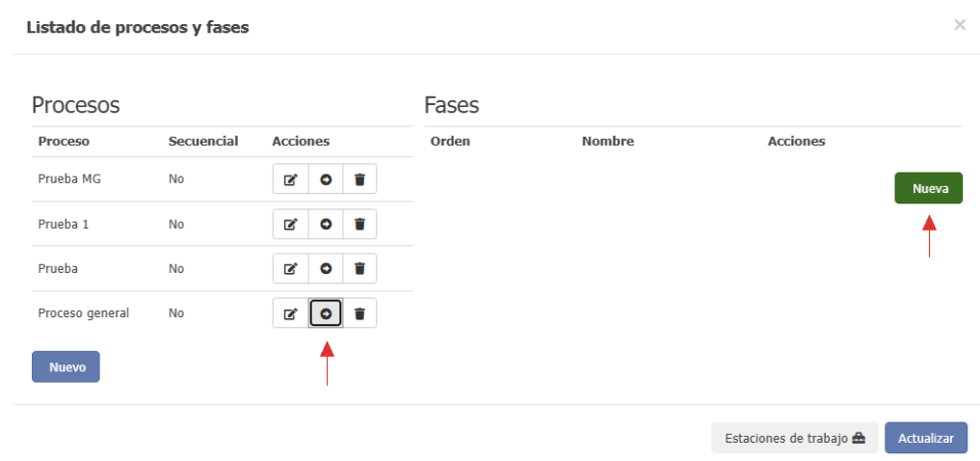Click the Secuencial column header
Image resolution: width=980 pixels, height=461 pixels.
[x=203, y=142]
